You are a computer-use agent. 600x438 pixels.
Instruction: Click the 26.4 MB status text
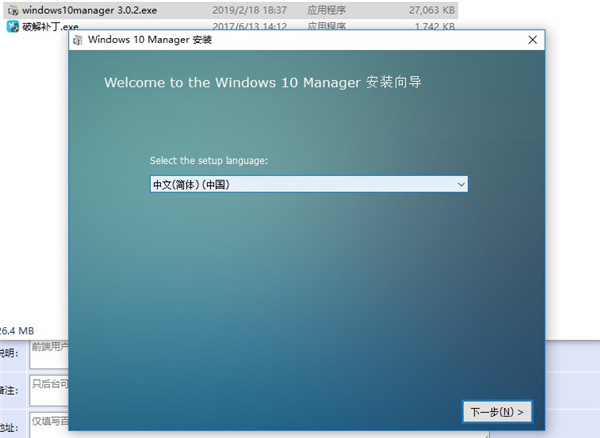[17, 331]
